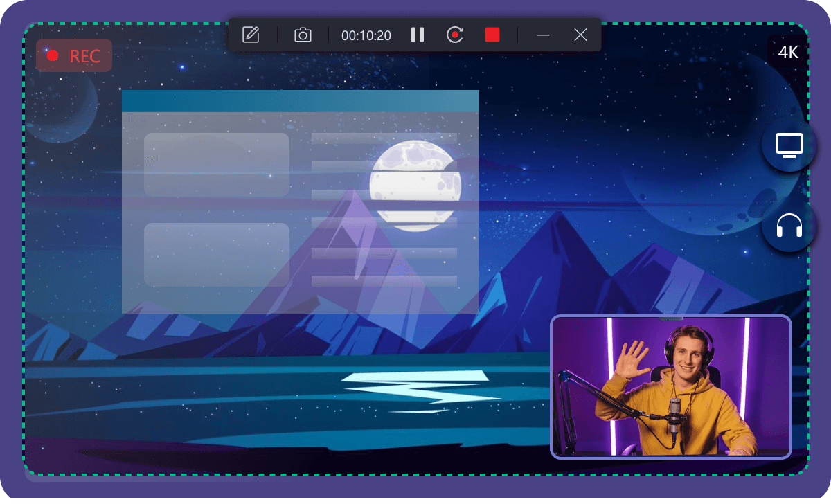Click the bottom text line placeholder in the window
831x504 pixels.
tap(384, 280)
